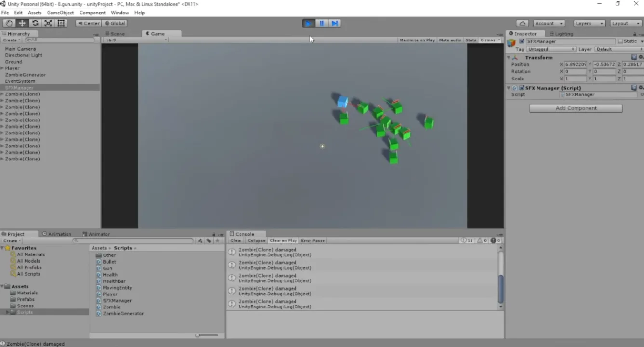Click the Position X value field

pos(575,64)
